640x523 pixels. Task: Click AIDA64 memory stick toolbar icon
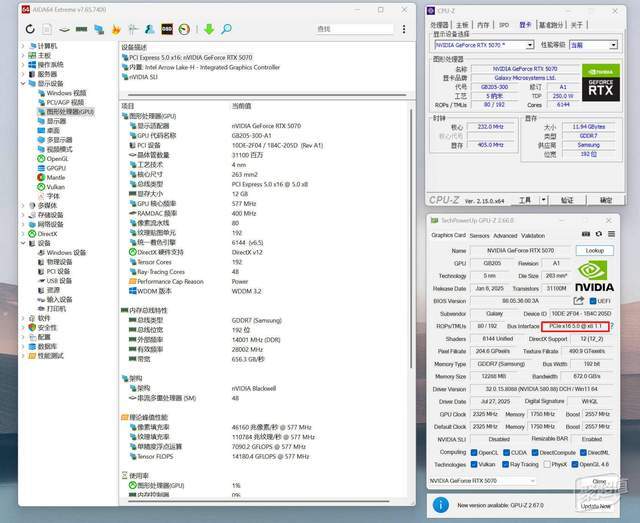click(x=82, y=29)
